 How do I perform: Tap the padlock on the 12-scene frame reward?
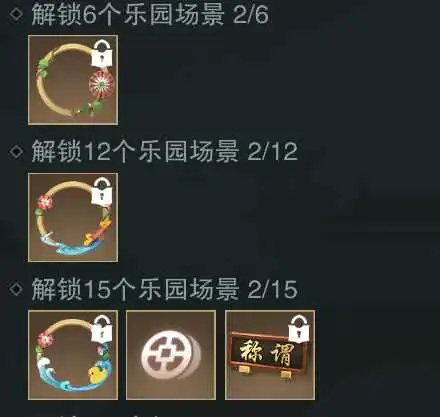102,191
